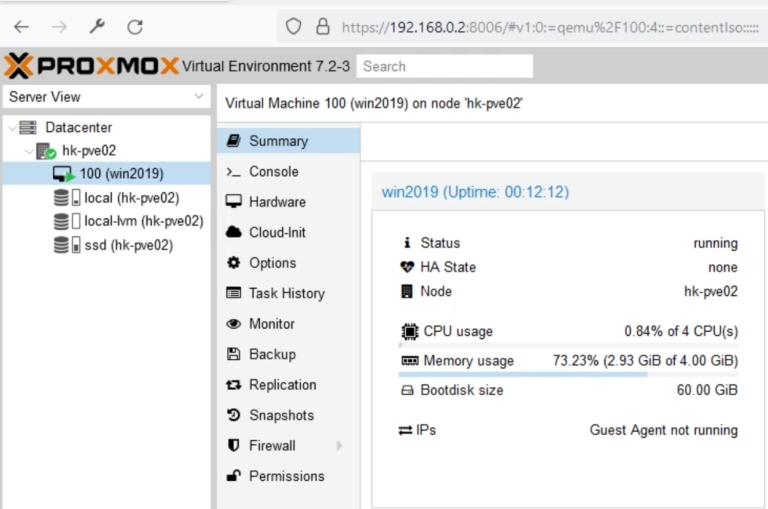Click the shield icon in address bar
Viewport: 768px width, 509px height.
(x=293, y=27)
